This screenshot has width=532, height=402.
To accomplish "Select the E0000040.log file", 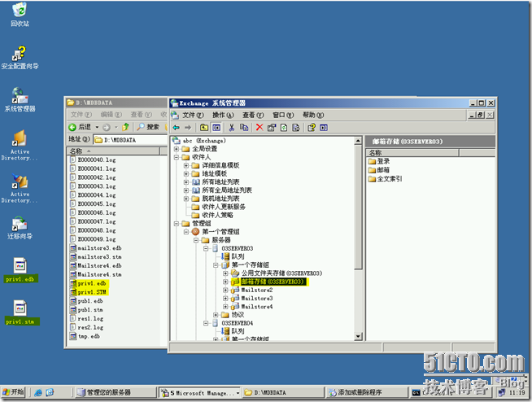I will pos(93,160).
